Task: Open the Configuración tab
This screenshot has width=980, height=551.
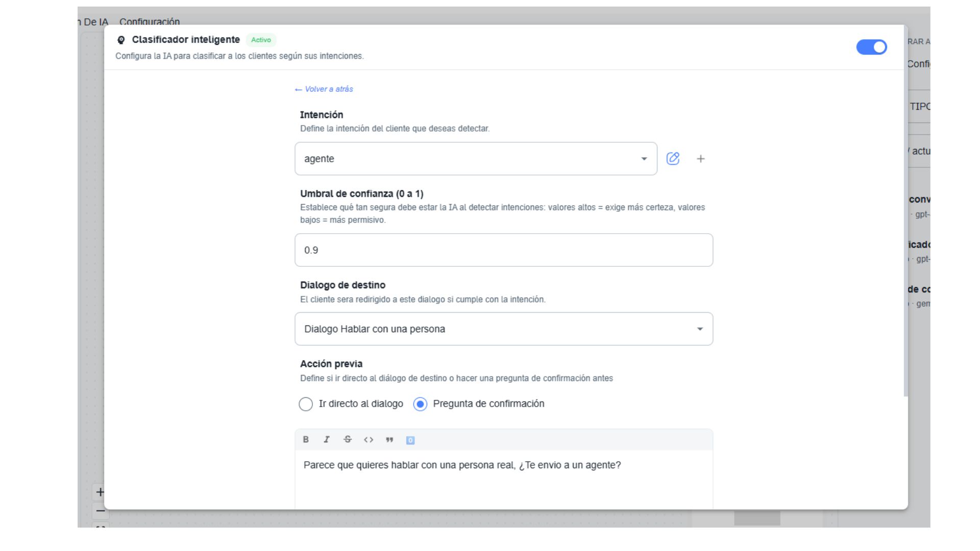Action: click(150, 21)
